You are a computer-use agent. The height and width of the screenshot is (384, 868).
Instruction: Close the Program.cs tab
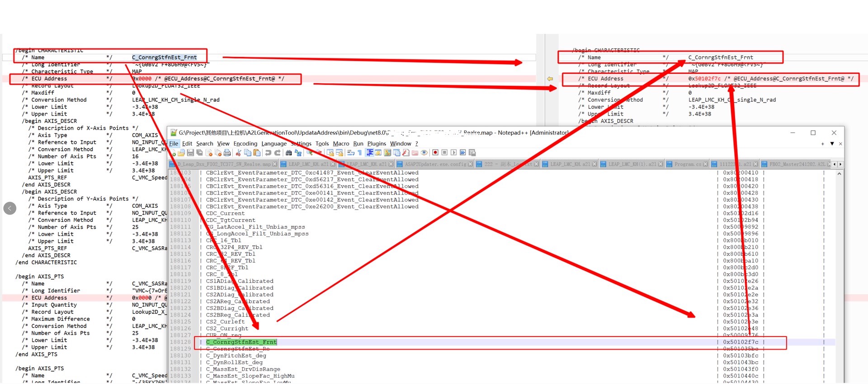pos(705,164)
